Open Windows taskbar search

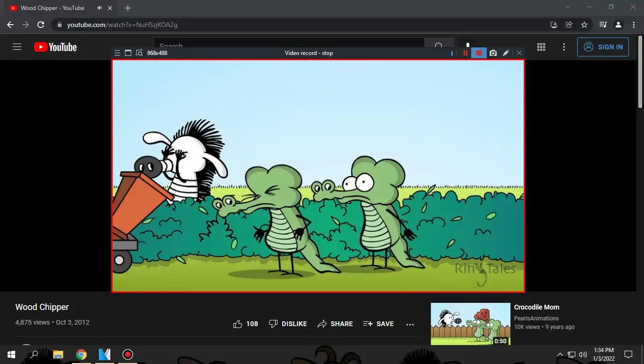point(34,355)
